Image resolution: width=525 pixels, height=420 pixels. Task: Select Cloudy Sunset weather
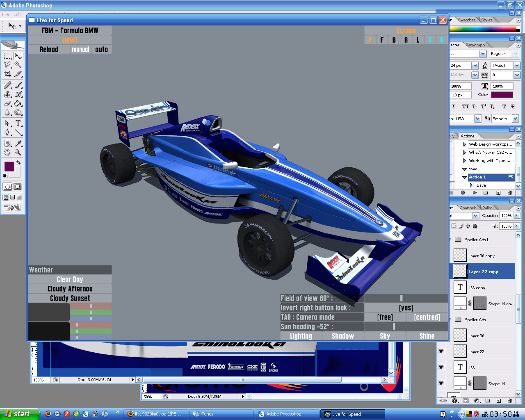70,298
